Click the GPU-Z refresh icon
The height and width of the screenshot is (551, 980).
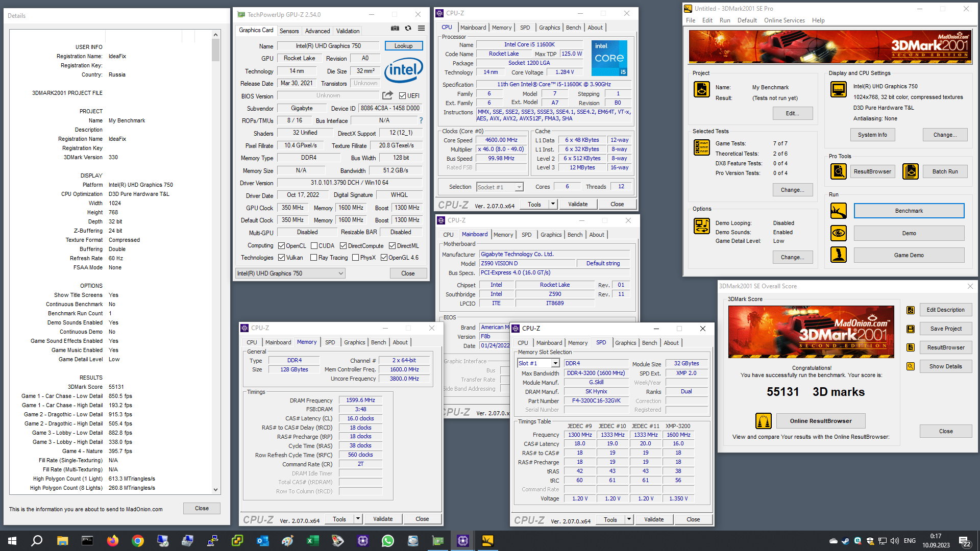(x=408, y=29)
